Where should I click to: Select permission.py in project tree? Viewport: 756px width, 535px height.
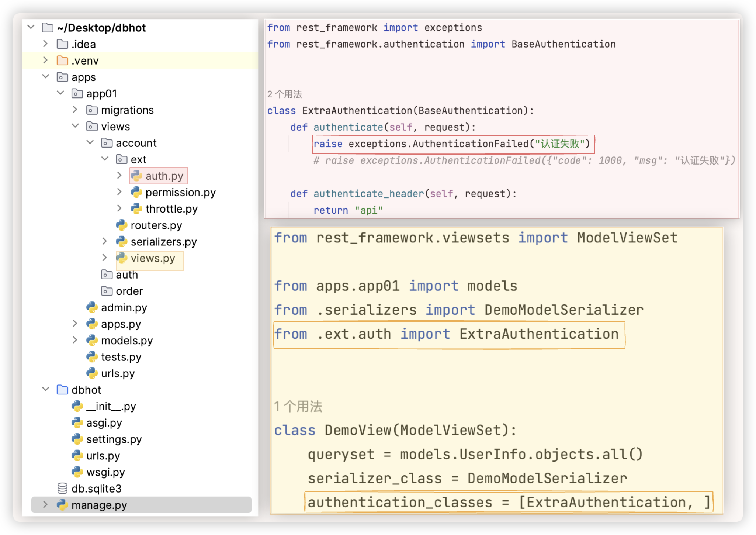(180, 192)
